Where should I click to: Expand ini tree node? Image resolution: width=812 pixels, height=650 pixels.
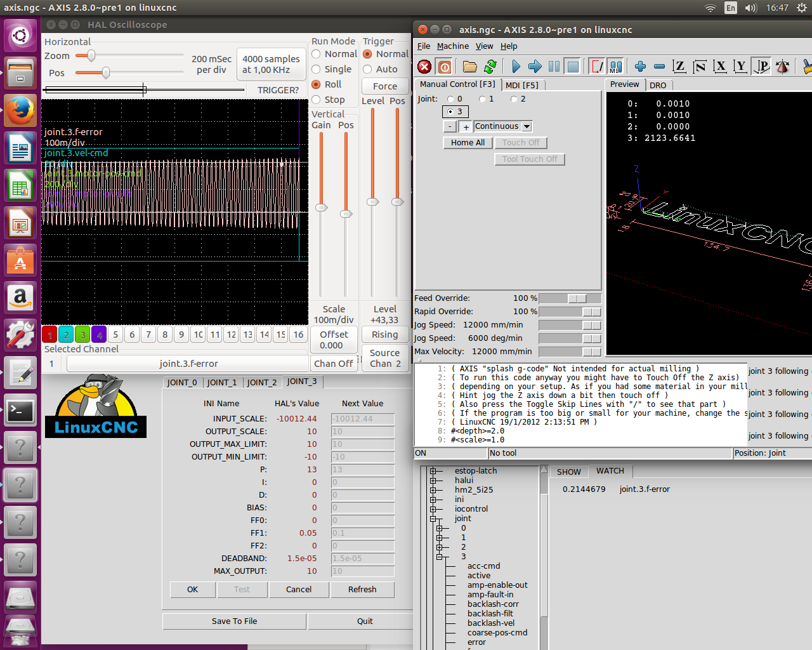433,500
